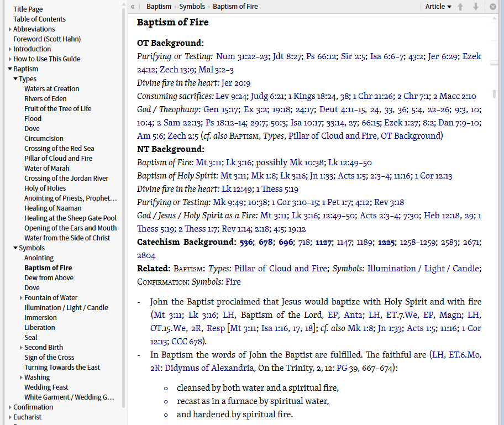
Task: Expand the Washing tree node
Action: [21, 377]
